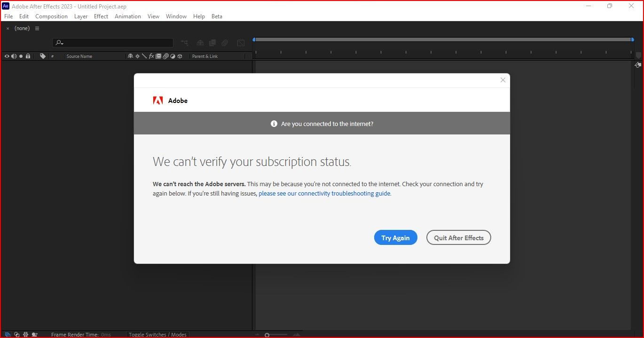Open the Beta menu
644x338 pixels.
217,16
